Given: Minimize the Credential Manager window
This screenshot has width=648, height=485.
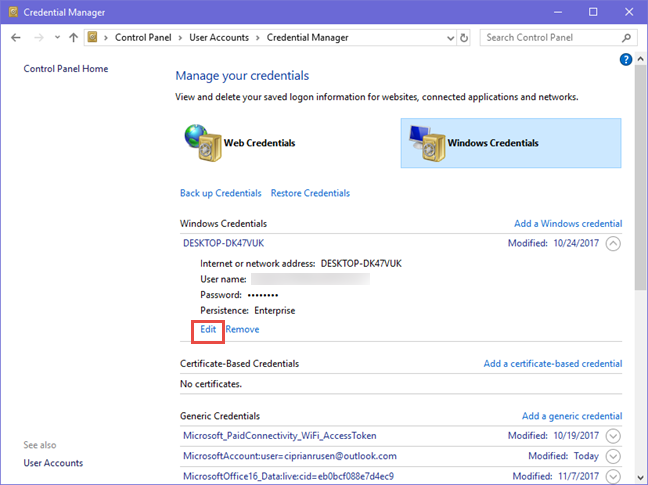Looking at the screenshot, I should click(x=558, y=12).
